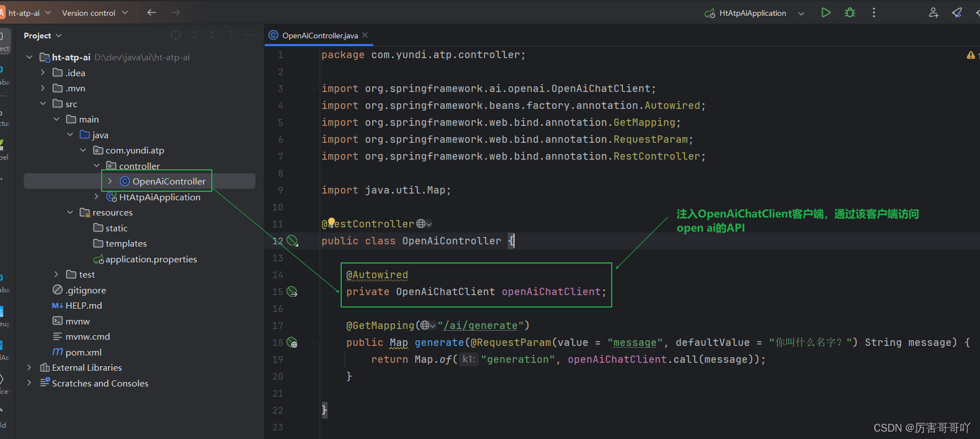Open the mvnw file
Screen dimensions: 980x439
pyautogui.click(x=77, y=321)
